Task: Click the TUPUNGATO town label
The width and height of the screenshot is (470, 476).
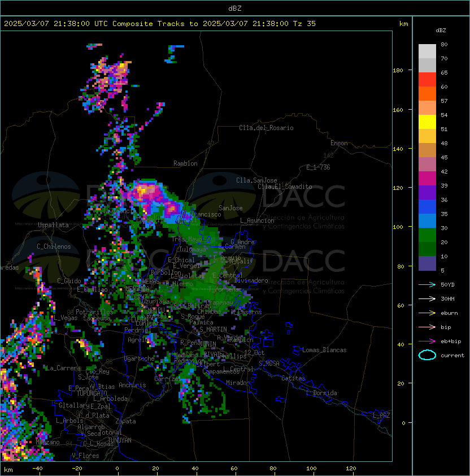Action: (x=92, y=393)
